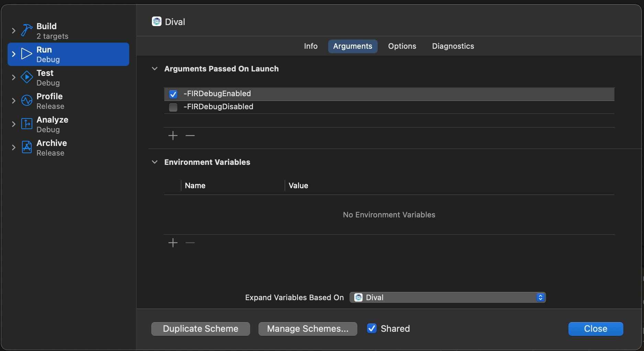This screenshot has height=351, width=644.
Task: Open Expand Variables Based On dropdown
Action: click(x=447, y=297)
